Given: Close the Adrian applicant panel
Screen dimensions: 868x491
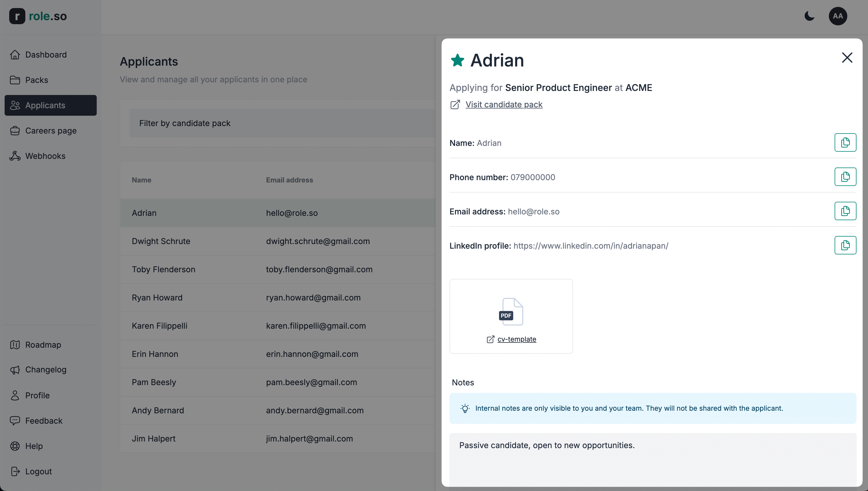Looking at the screenshot, I should click(x=847, y=58).
